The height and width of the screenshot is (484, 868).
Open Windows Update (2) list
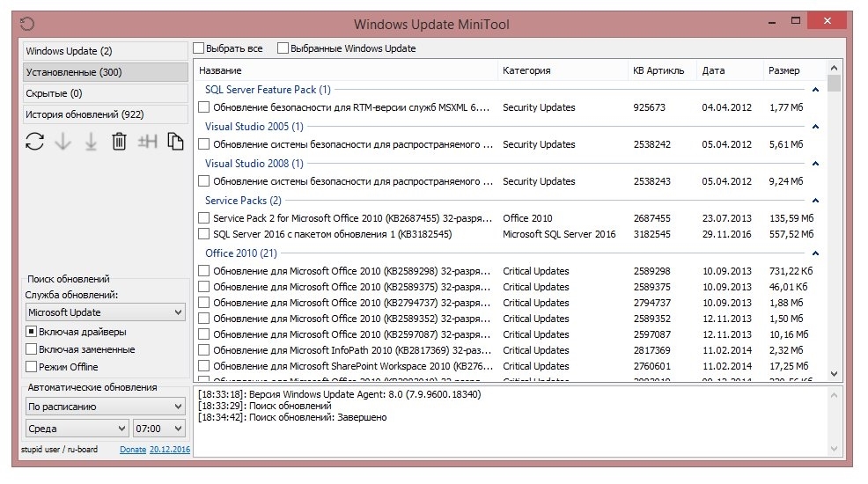point(105,51)
